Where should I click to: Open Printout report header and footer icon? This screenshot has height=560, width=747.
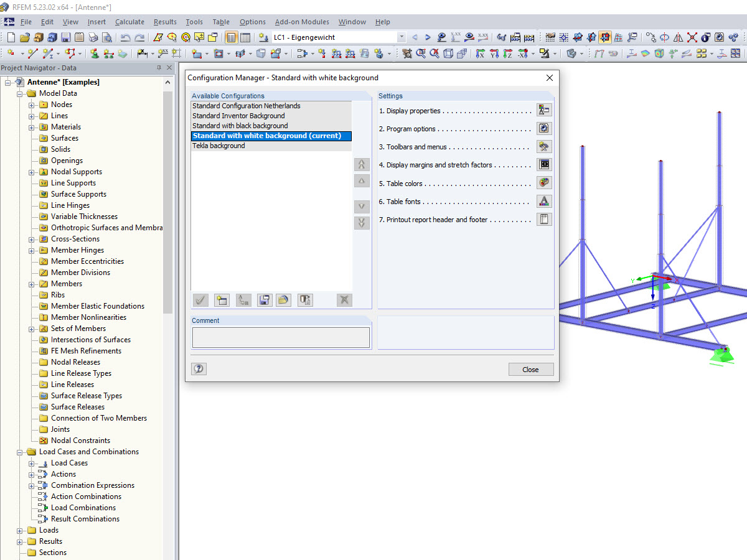[x=544, y=219]
